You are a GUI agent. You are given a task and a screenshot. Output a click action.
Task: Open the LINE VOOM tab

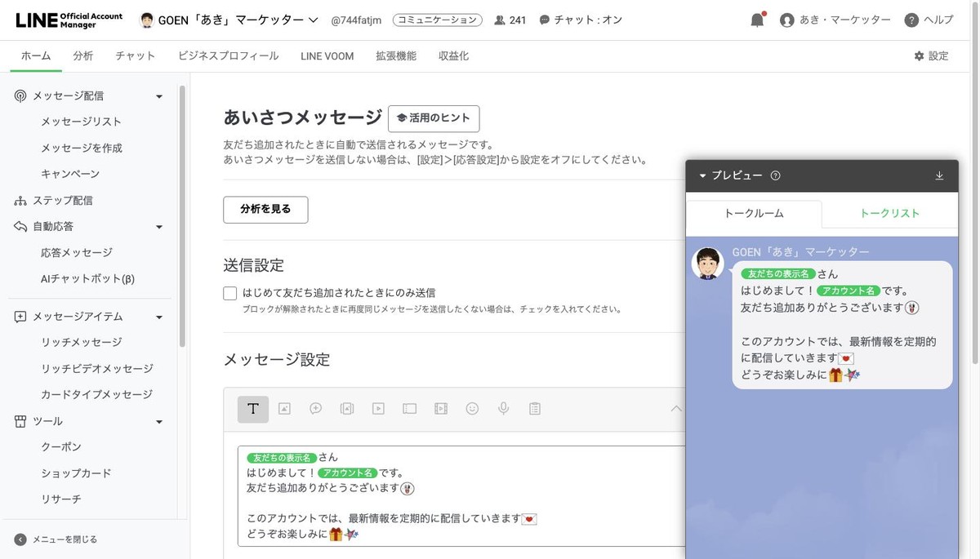click(327, 55)
